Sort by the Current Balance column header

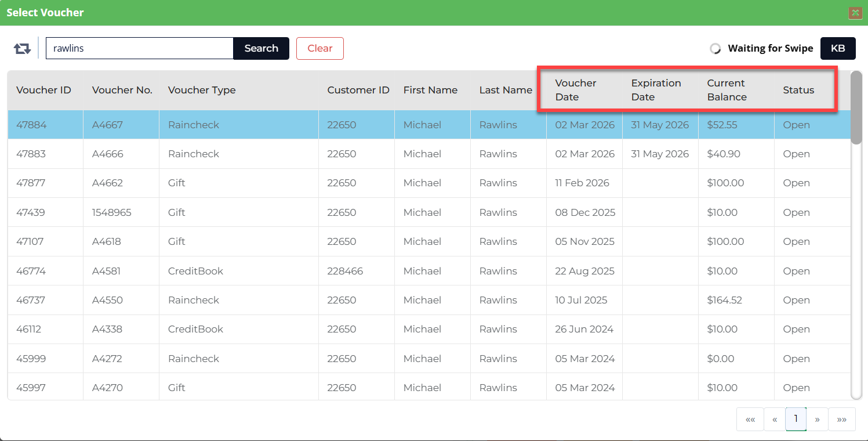click(727, 90)
